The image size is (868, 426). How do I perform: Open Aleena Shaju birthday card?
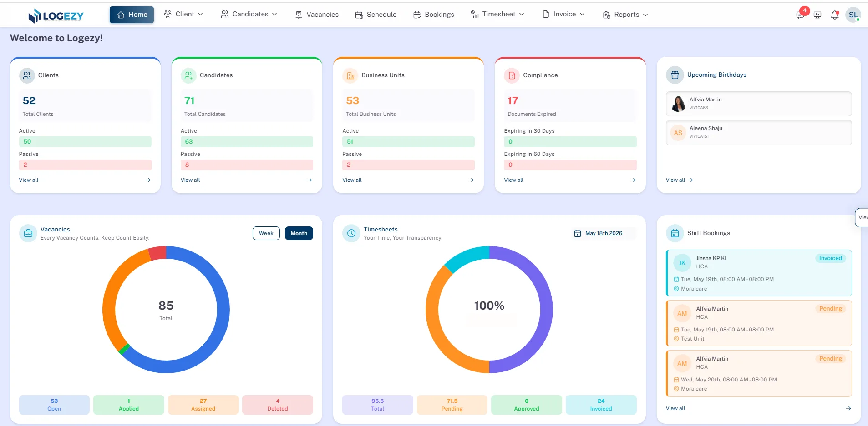pyautogui.click(x=759, y=133)
